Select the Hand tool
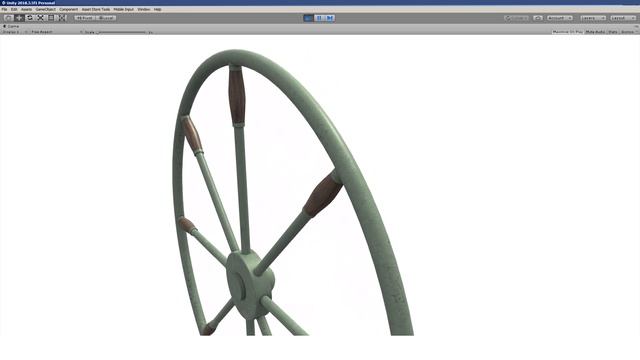640x360 pixels. click(x=9, y=18)
